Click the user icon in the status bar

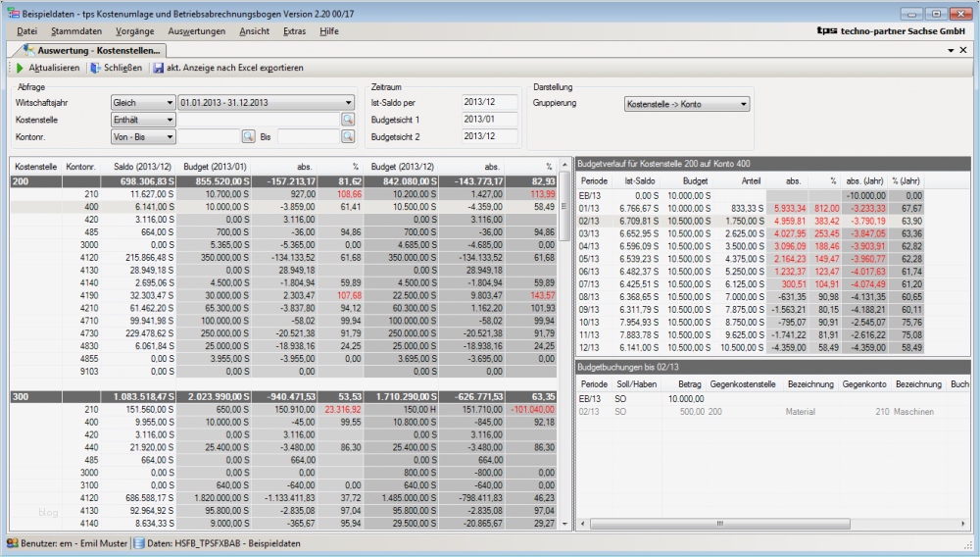[x=12, y=542]
